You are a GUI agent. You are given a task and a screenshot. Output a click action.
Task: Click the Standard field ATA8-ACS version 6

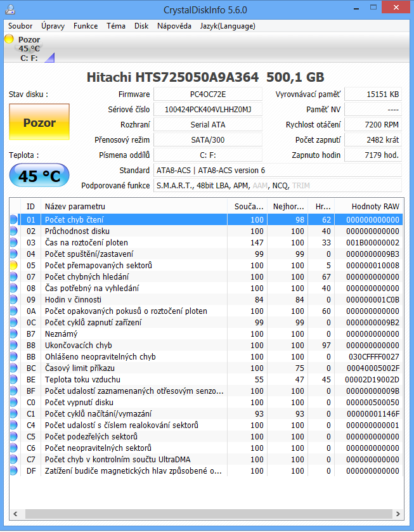click(278, 171)
